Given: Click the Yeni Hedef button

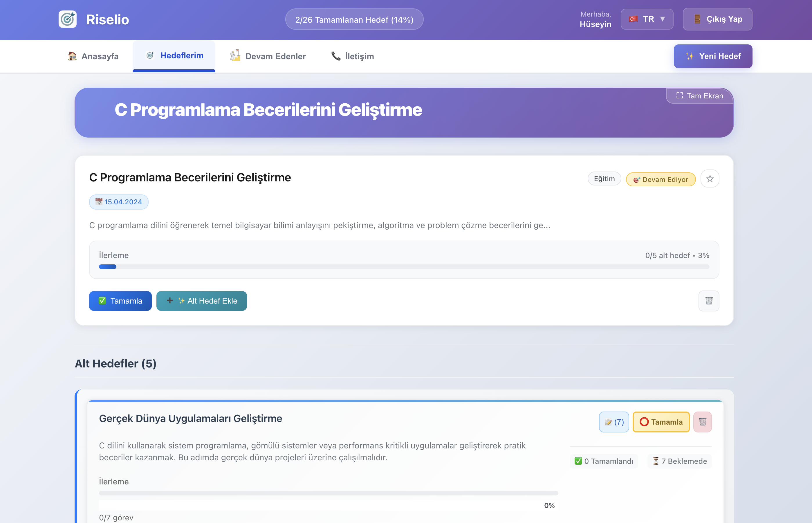Looking at the screenshot, I should 713,56.
